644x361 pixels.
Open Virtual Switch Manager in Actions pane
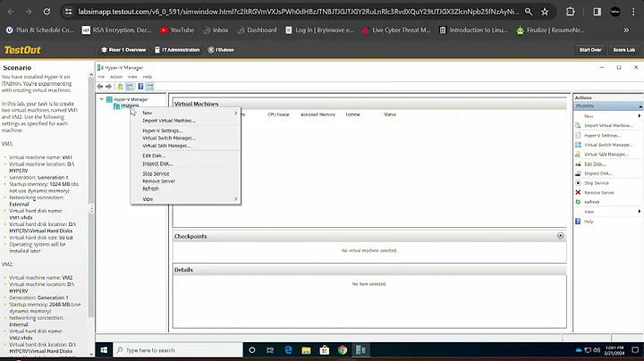pyautogui.click(x=608, y=145)
